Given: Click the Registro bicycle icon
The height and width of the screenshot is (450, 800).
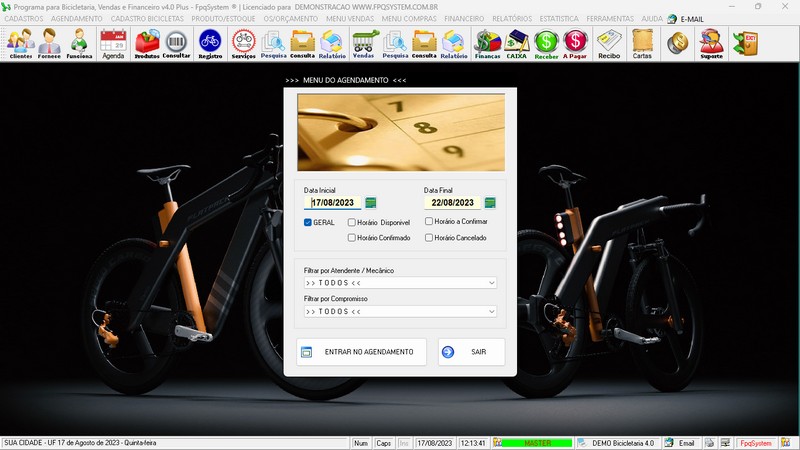Looking at the screenshot, I should point(210,43).
